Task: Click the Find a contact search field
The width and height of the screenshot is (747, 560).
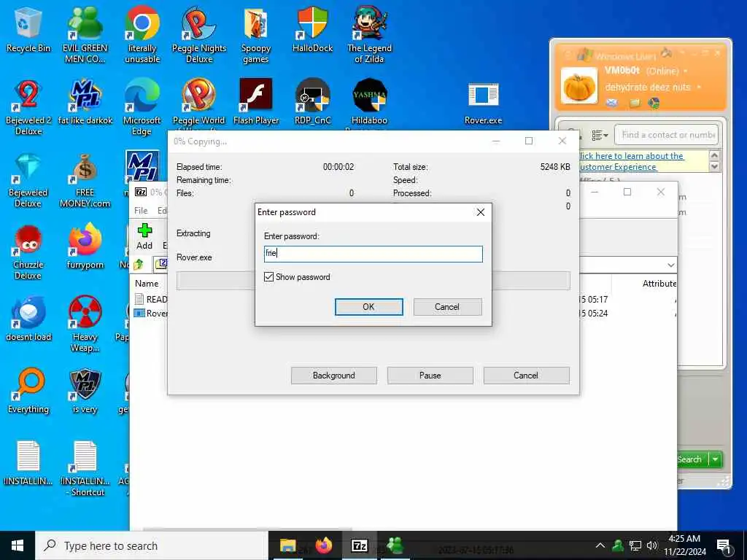Action: [666, 135]
